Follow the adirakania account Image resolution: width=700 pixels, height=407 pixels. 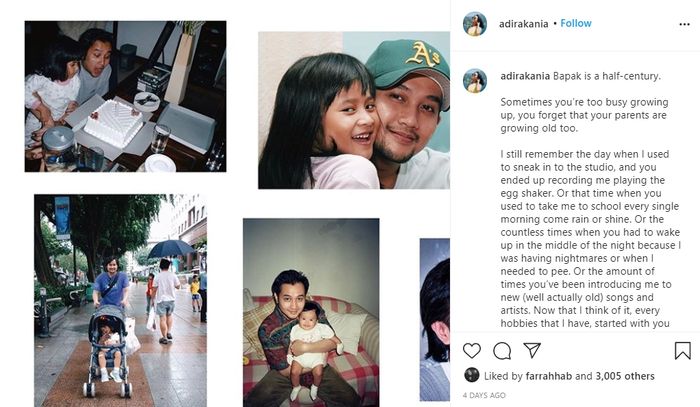pyautogui.click(x=576, y=23)
